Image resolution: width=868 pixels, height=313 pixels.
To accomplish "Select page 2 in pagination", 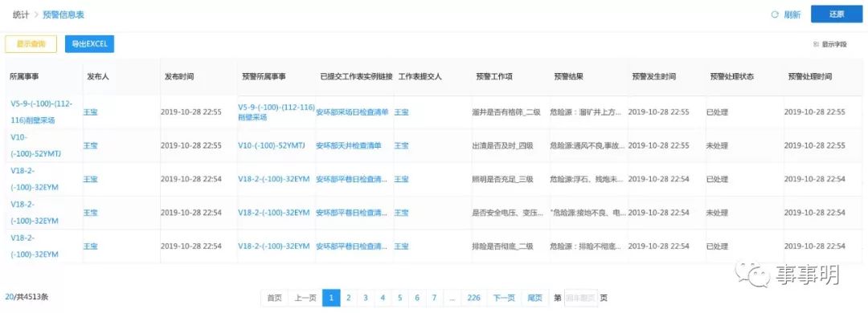I will [348, 298].
